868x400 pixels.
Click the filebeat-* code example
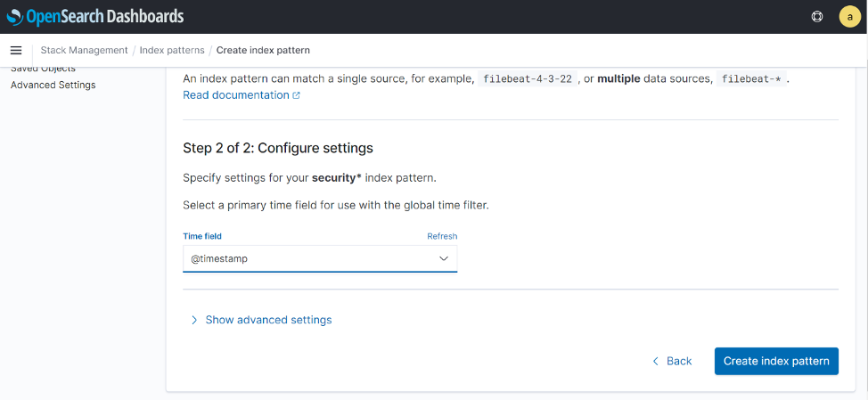coord(751,79)
